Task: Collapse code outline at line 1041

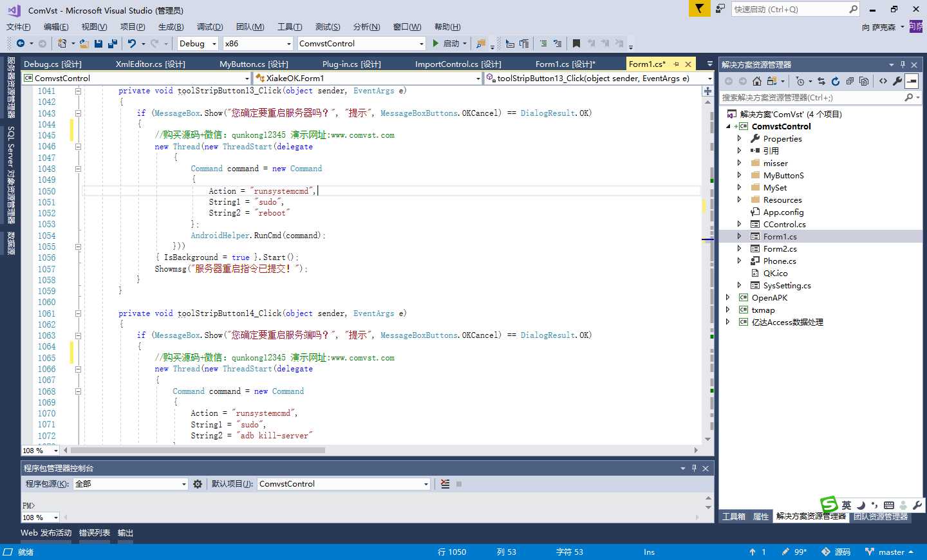Action: coord(78,91)
